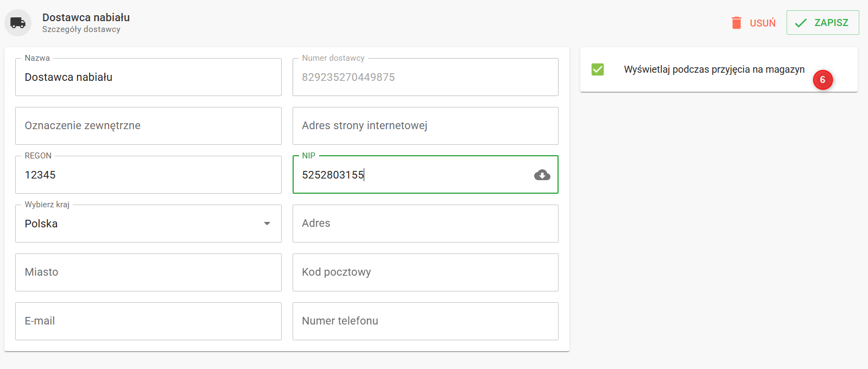
Task: Click the Miasto city field
Action: pyautogui.click(x=148, y=272)
